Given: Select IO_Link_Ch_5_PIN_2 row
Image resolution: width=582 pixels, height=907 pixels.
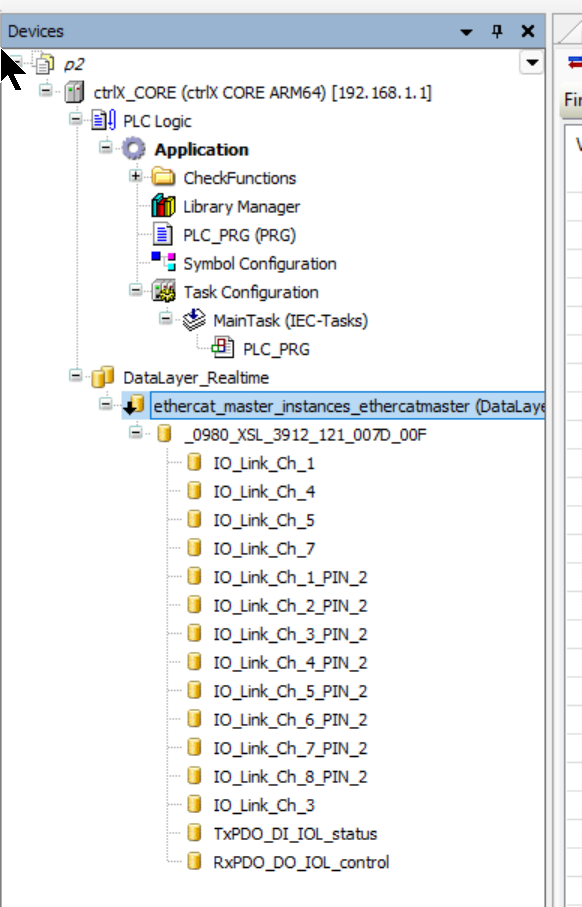Looking at the screenshot, I should (290, 691).
